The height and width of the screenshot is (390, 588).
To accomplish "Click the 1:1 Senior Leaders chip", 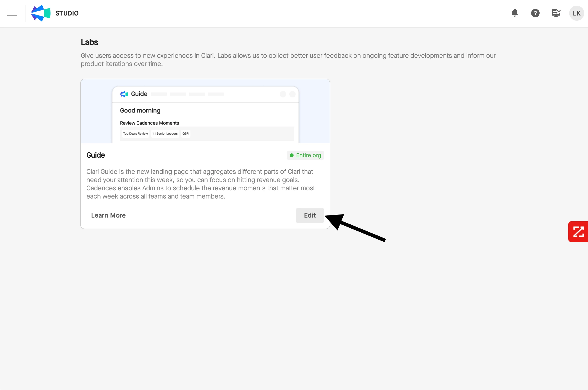I will (x=165, y=134).
